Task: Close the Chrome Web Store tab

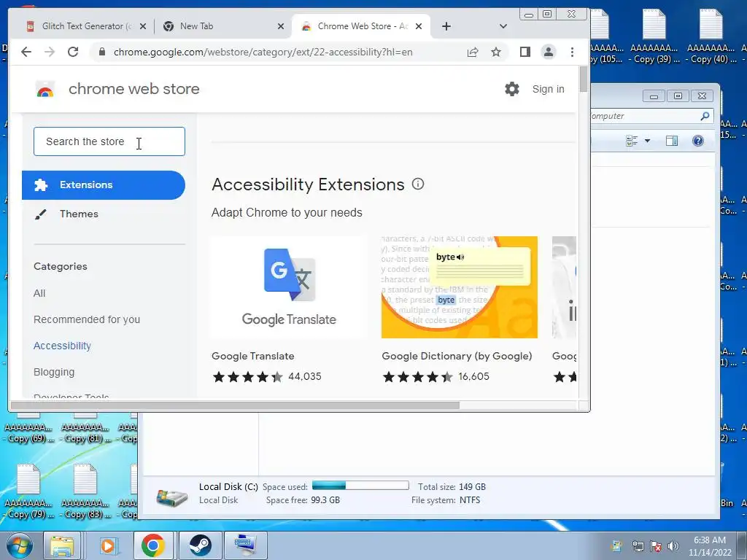Action: 418,26
